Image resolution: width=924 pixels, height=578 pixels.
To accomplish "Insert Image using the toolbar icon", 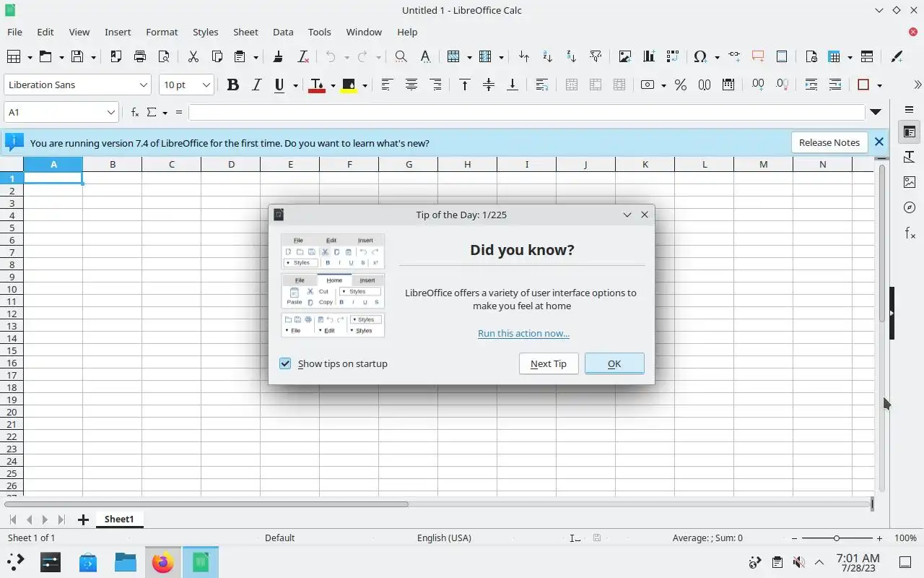I will (x=624, y=56).
